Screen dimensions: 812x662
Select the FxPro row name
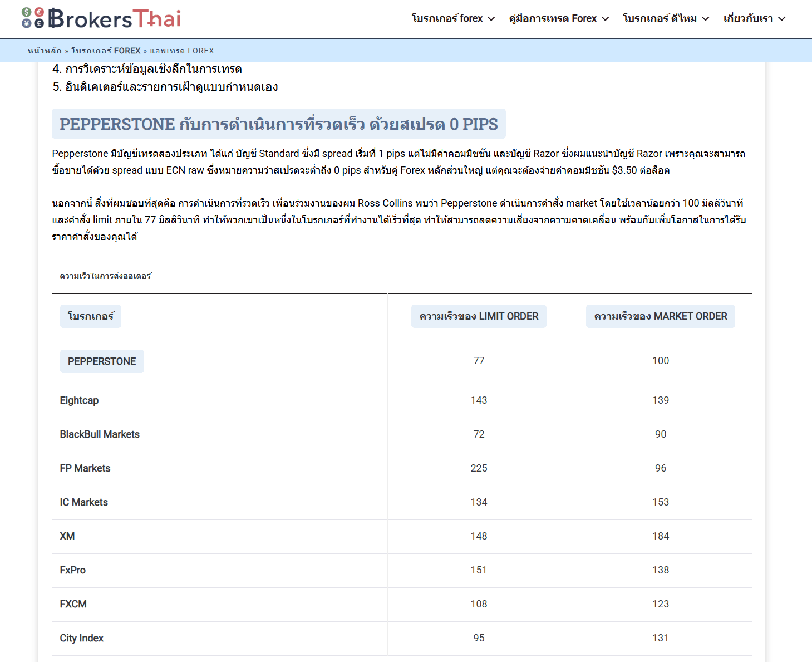[x=73, y=570]
